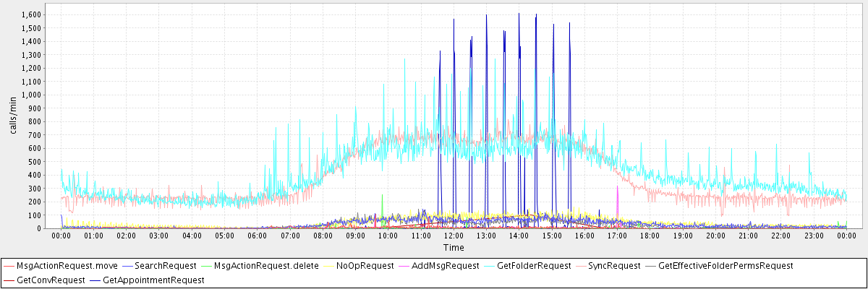Click the 17:00 tick label on time axis
The image size is (868, 289).
coord(617,236)
